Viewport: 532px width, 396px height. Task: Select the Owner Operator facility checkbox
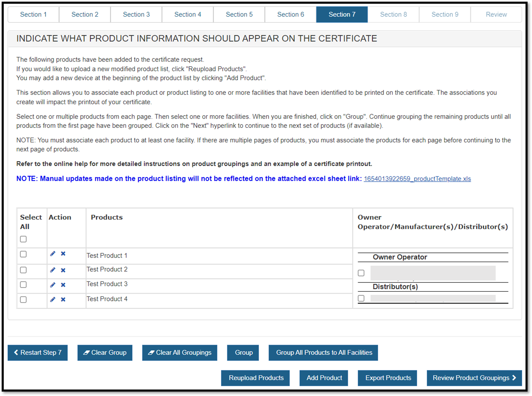[361, 273]
